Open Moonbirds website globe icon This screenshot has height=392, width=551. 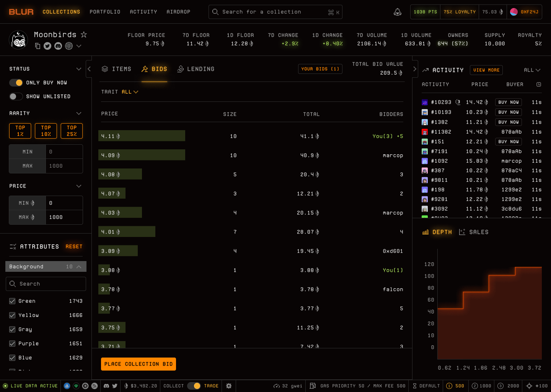coord(69,46)
